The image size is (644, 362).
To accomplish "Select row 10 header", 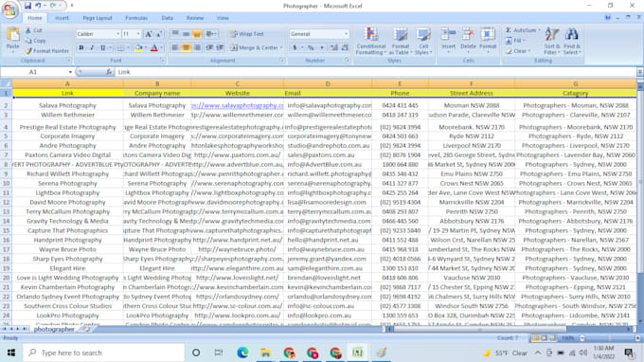I will pyautogui.click(x=6, y=183).
